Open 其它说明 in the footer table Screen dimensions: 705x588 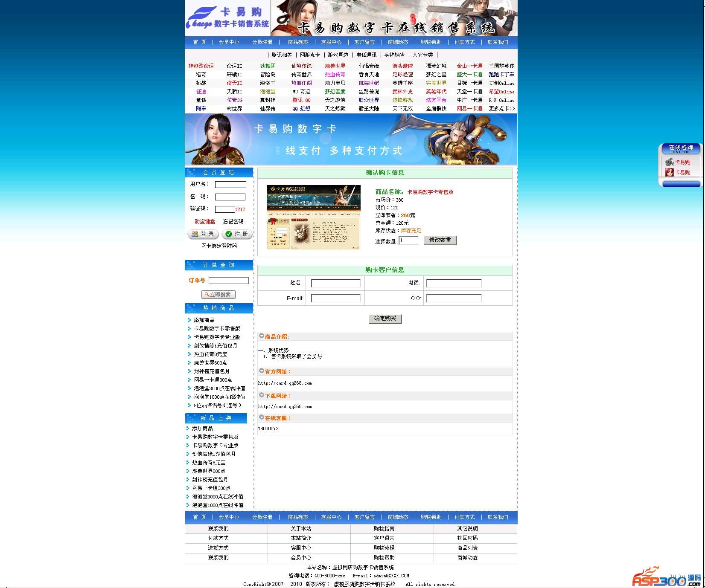point(467,529)
